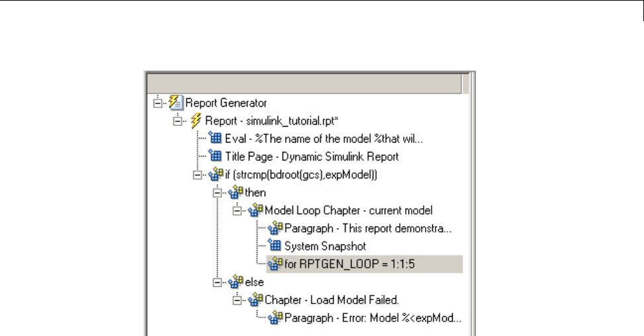
Task: Select 'Paragraph - Error: Model %<expMod...'
Action: pyautogui.click(x=373, y=318)
